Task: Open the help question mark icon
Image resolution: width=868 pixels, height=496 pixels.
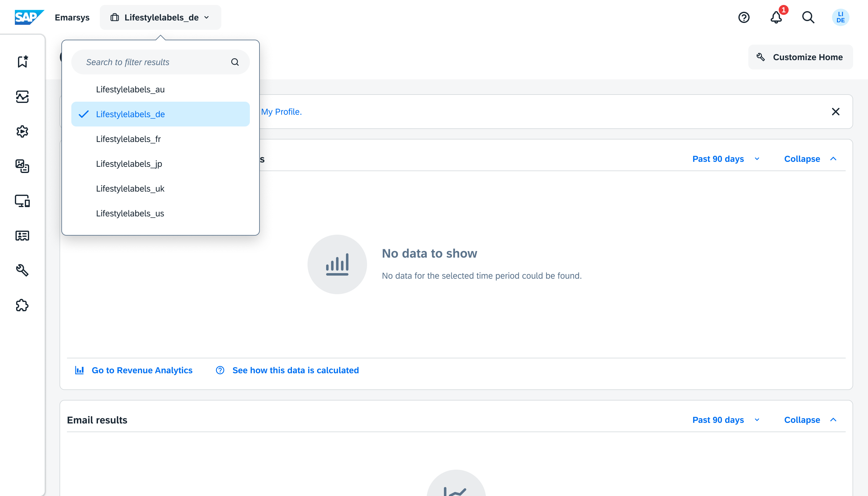Action: pos(744,17)
